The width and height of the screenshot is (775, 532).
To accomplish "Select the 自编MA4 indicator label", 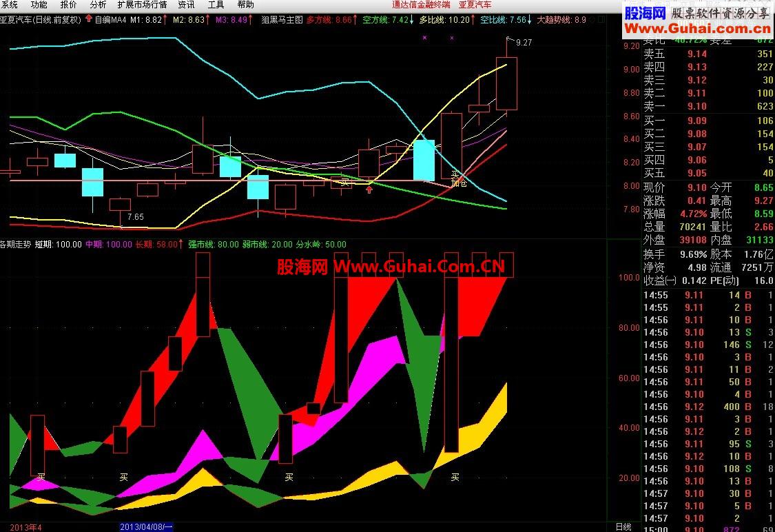I will click(110, 20).
